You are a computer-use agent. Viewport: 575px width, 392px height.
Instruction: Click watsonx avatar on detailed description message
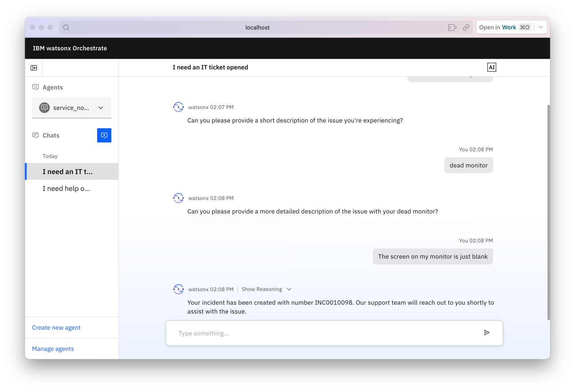(x=178, y=198)
